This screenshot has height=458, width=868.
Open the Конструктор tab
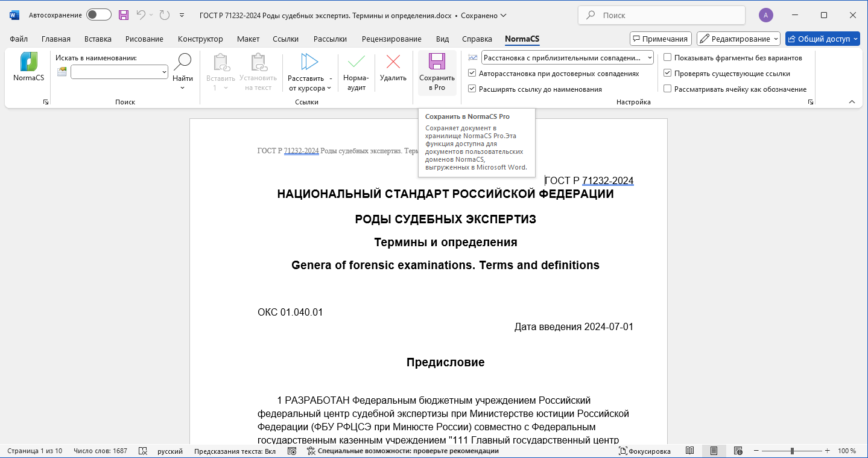click(x=200, y=39)
